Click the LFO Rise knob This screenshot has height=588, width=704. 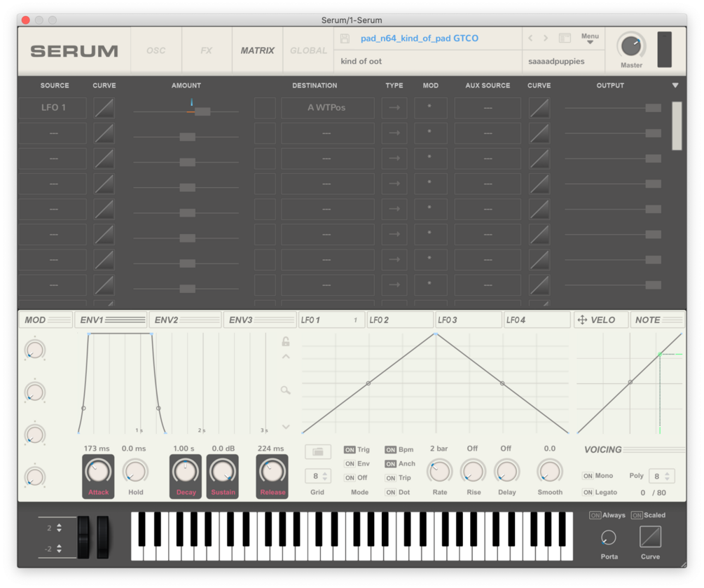tap(474, 471)
